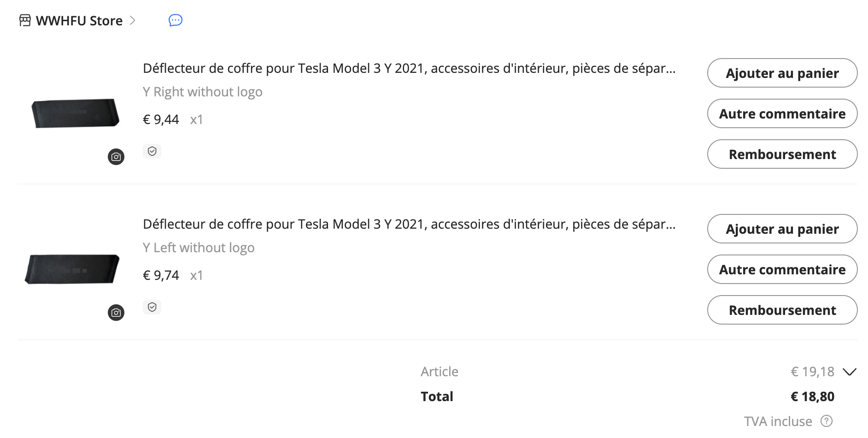Open Y Left deflector product thumbnail
The height and width of the screenshot is (438, 868).
pyautogui.click(x=72, y=269)
